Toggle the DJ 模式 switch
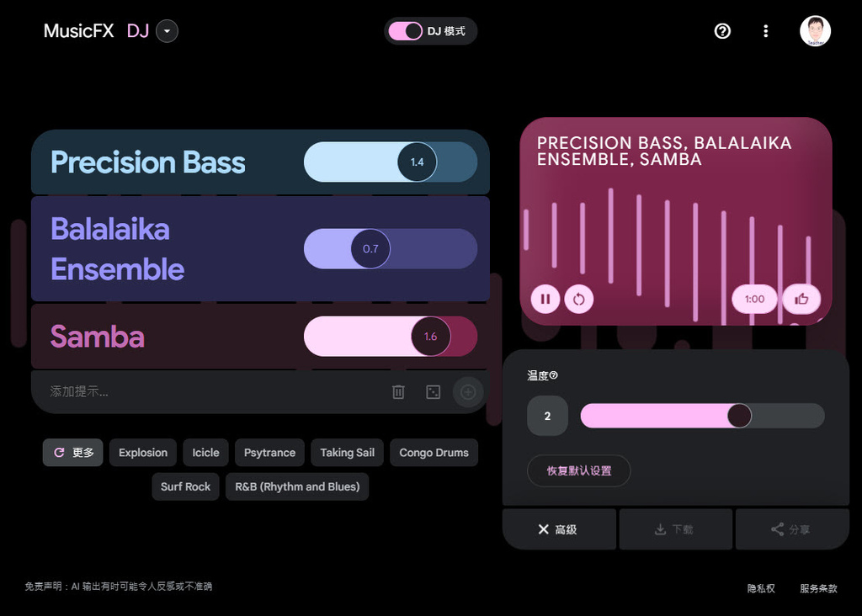 point(405,31)
